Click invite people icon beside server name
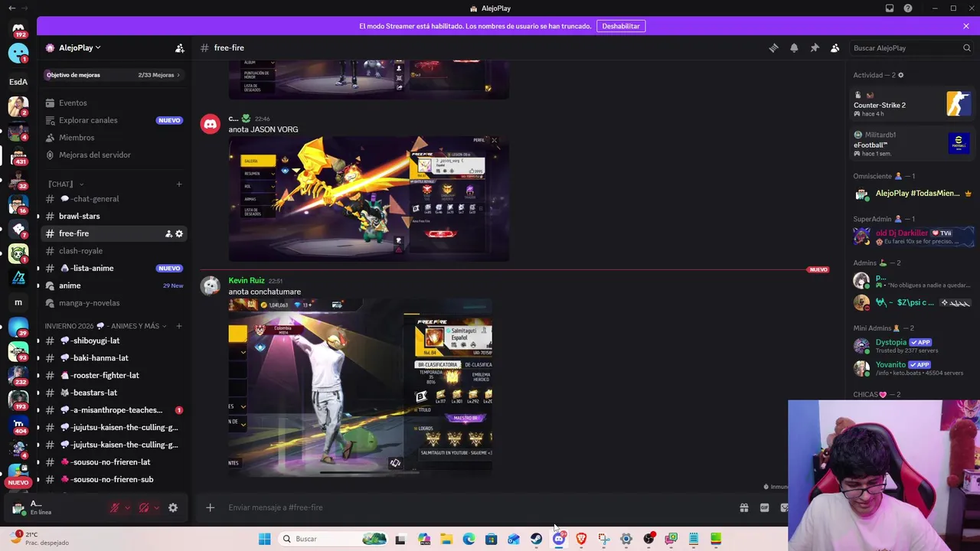This screenshot has width=980, height=551. click(x=179, y=48)
